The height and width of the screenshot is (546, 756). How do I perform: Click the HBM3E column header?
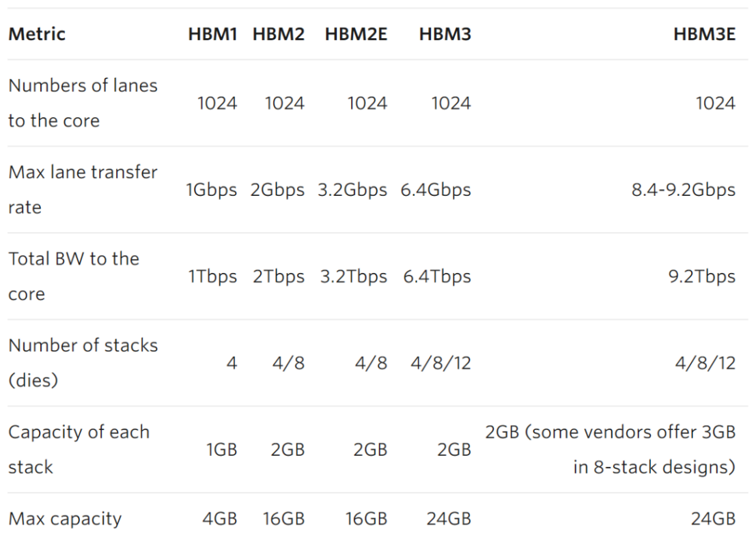point(704,34)
